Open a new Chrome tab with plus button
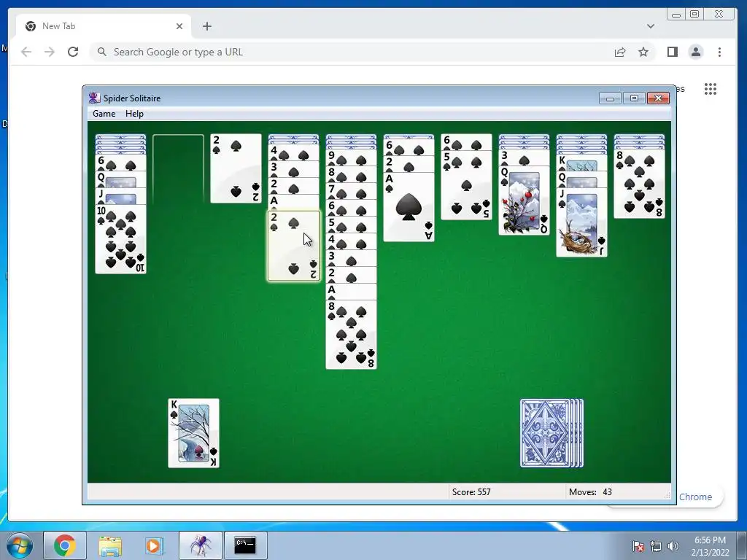This screenshot has width=747, height=560. pos(206,26)
